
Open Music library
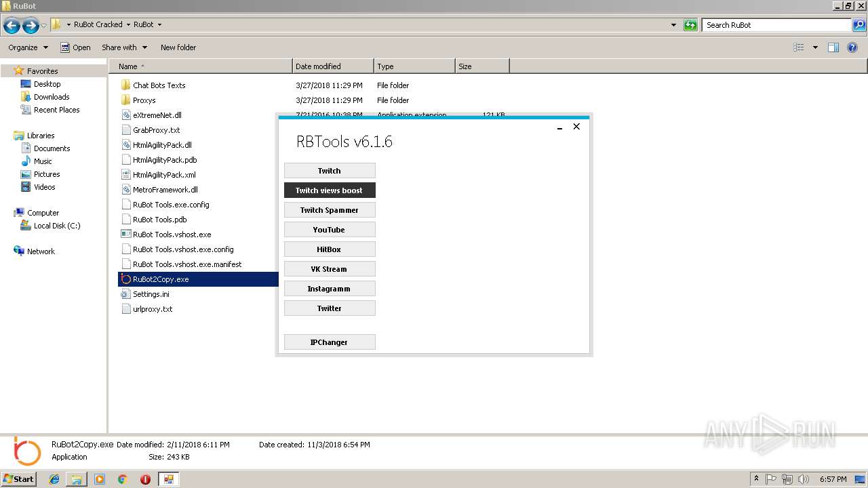point(43,161)
